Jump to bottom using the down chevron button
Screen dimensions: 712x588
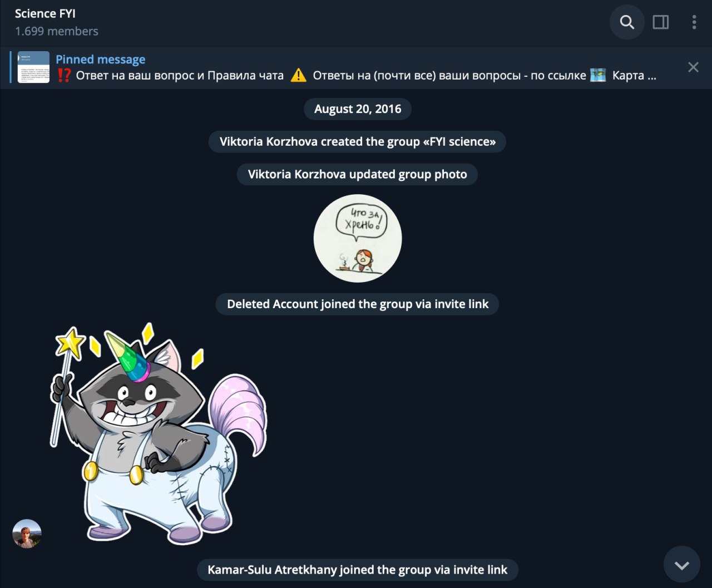682,565
